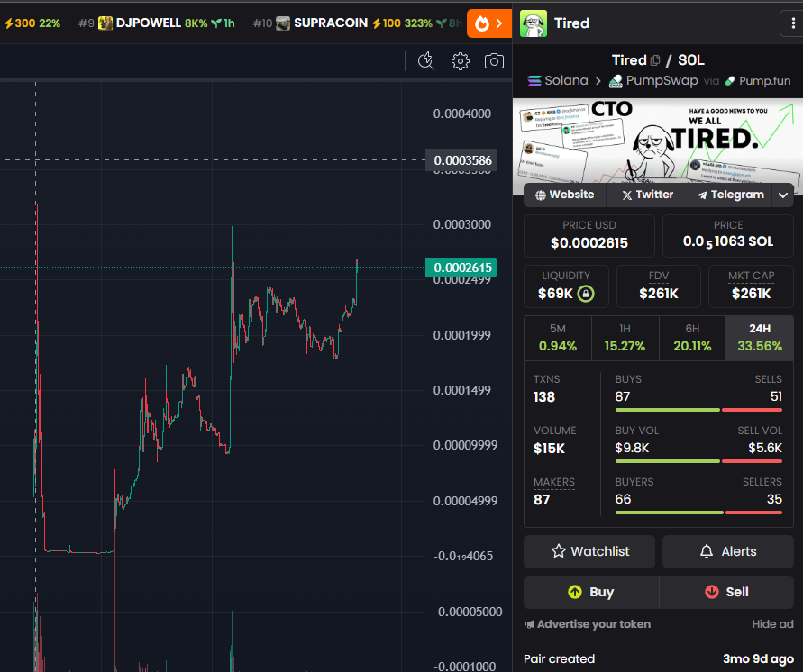The height and width of the screenshot is (672, 803).
Task: Click the current price label 0.0002615 on axis
Action: [461, 268]
